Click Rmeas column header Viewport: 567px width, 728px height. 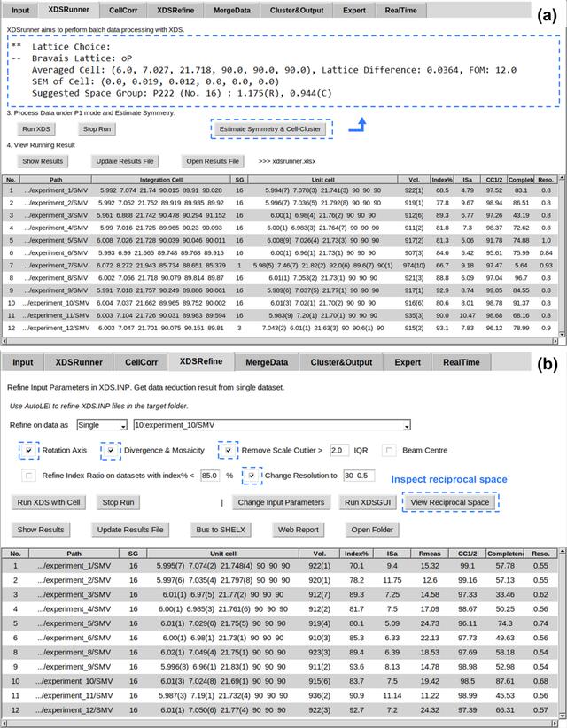tap(430, 554)
